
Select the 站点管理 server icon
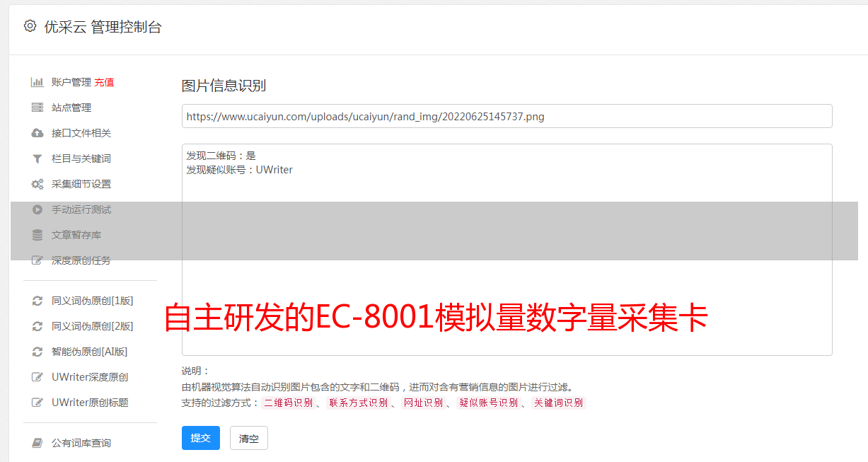click(37, 108)
